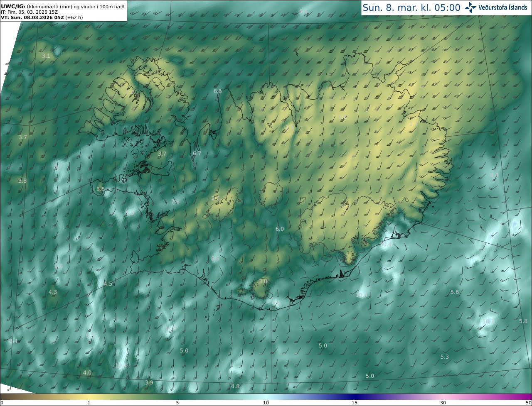The height and width of the screenshot is (406, 532).
Task: Click the map value '2.0' on the glacier
Action: (215, 198)
